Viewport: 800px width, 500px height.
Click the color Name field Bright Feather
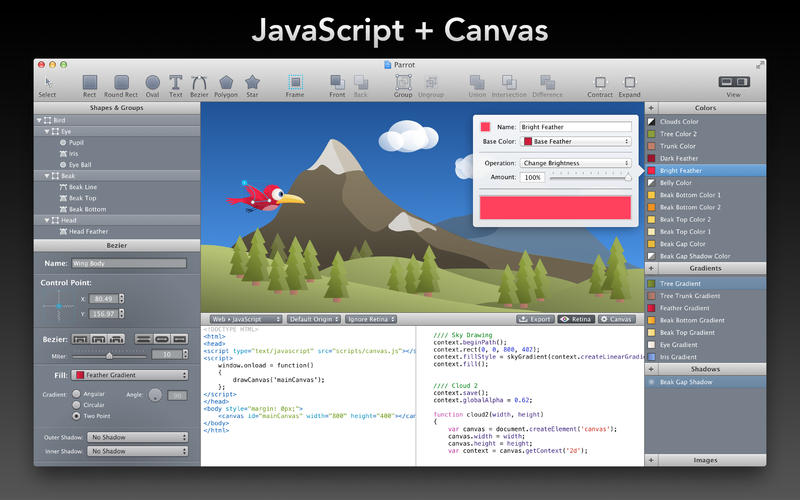click(576, 127)
